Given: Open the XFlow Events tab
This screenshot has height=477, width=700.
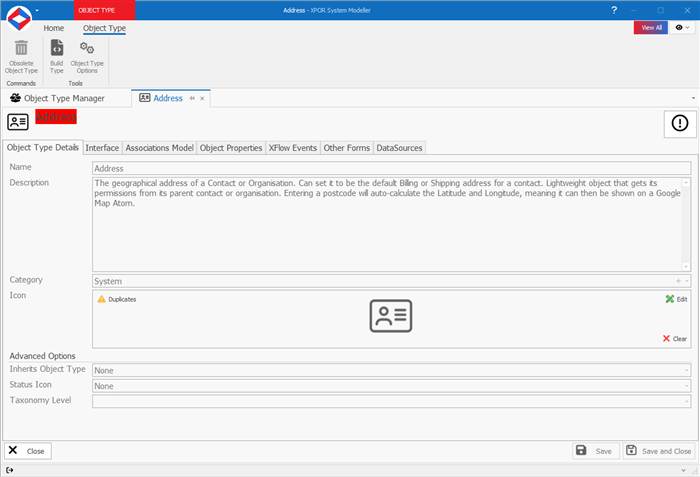Looking at the screenshot, I should click(293, 148).
